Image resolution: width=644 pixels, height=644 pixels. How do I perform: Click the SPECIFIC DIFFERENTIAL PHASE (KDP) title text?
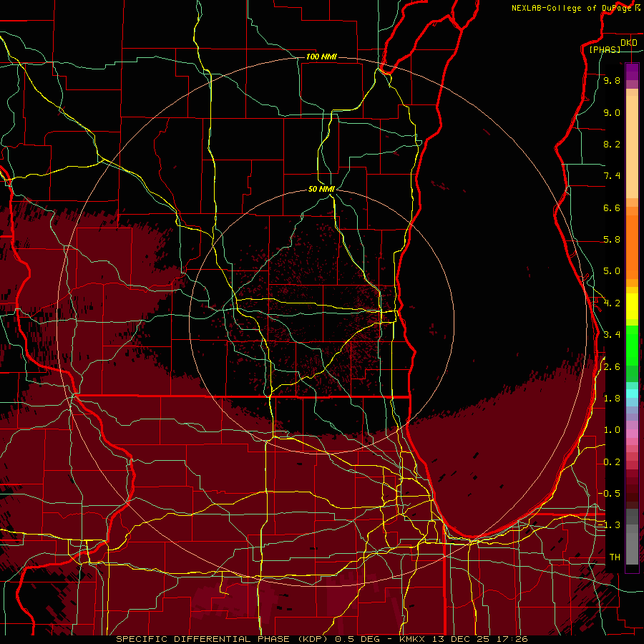point(224,639)
